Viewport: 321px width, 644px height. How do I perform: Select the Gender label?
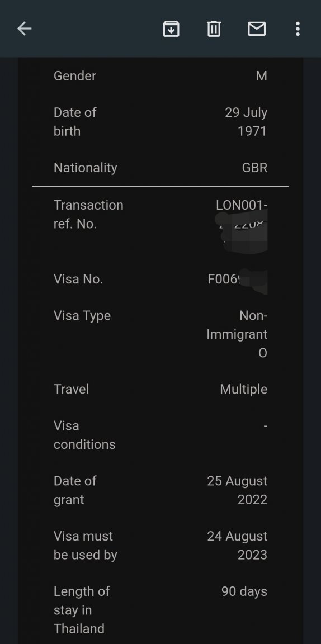[x=75, y=76]
